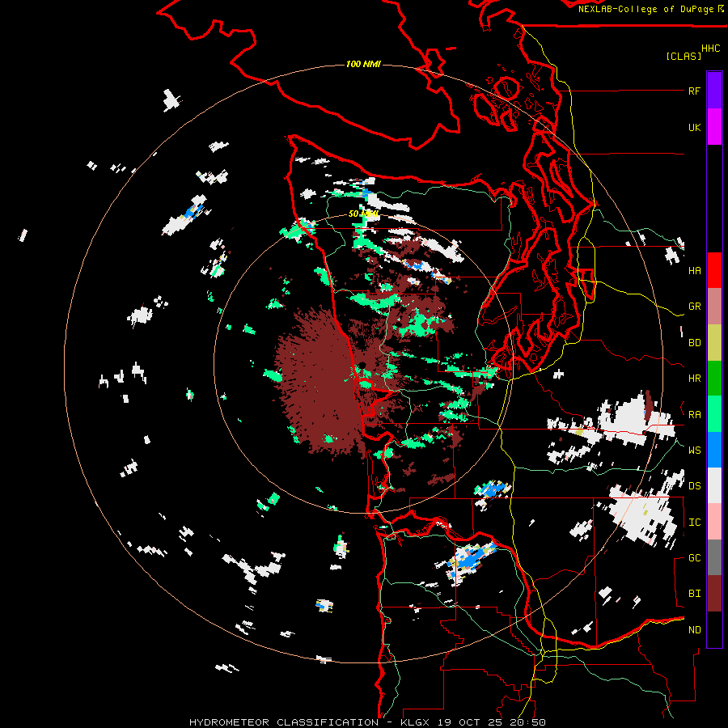This screenshot has height=728, width=728.
Task: Click the 'ND' legend label
Action: point(694,630)
